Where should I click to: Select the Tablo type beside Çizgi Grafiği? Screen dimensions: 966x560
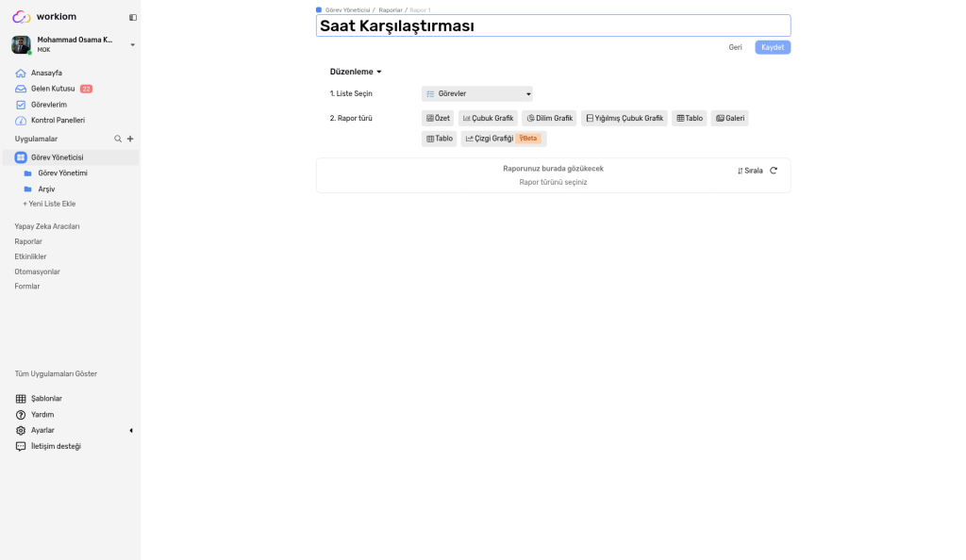[x=440, y=139]
